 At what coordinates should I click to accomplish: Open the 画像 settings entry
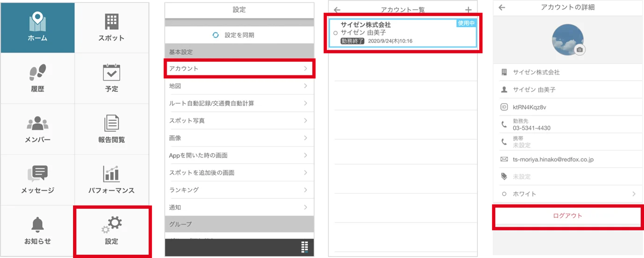(239, 138)
